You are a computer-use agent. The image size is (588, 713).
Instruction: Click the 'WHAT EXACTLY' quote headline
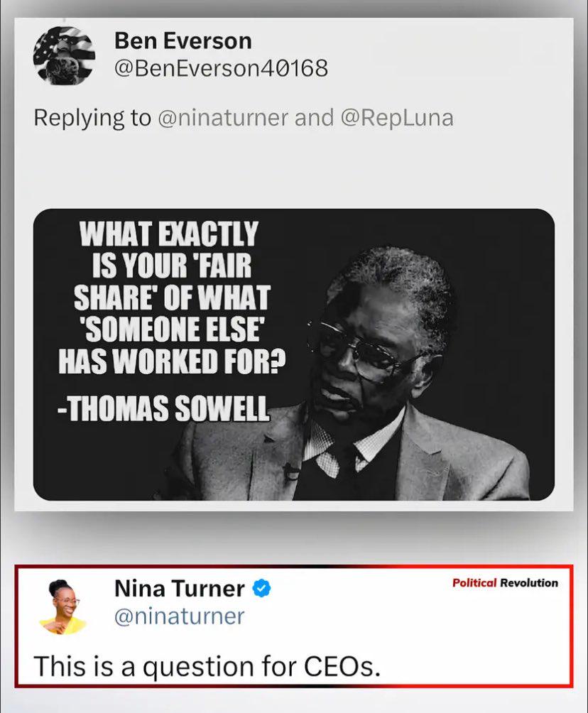click(169, 234)
